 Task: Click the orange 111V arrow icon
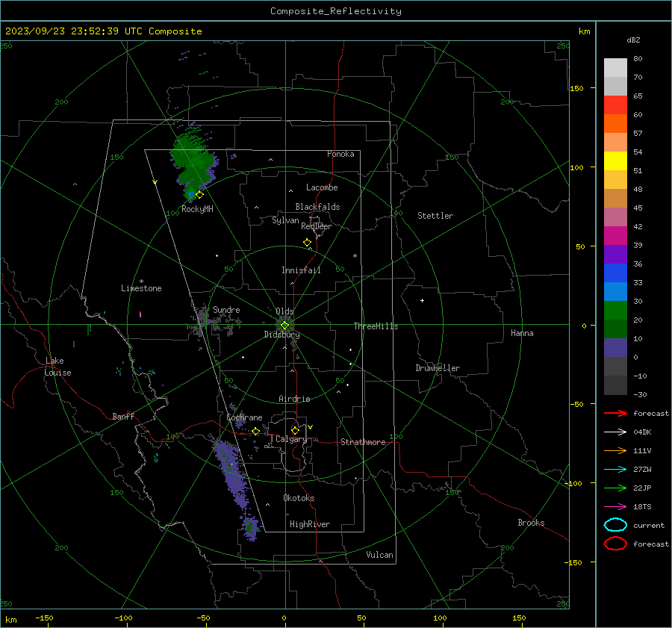pos(615,450)
